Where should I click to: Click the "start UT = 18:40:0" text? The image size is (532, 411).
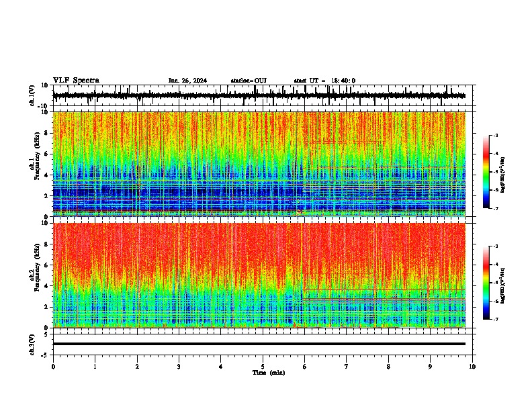pos(324,81)
